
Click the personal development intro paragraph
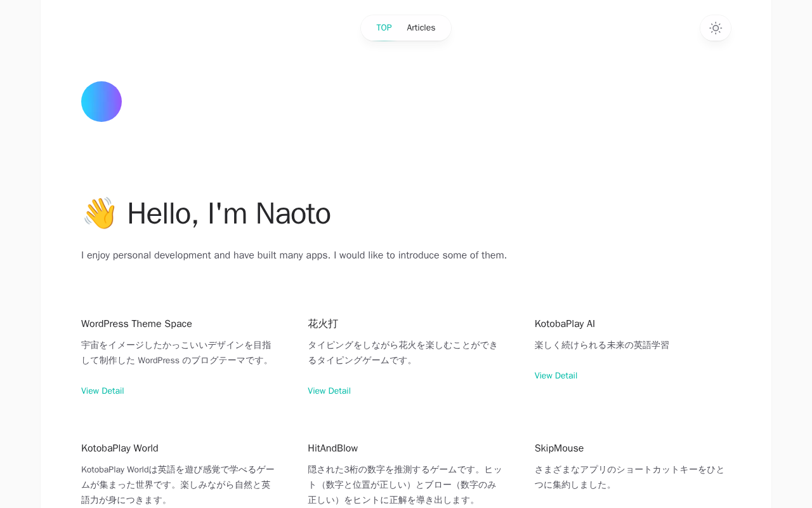(x=294, y=255)
